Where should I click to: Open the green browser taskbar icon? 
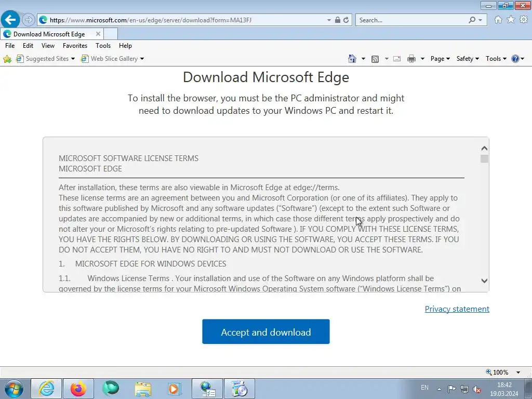[x=111, y=389]
